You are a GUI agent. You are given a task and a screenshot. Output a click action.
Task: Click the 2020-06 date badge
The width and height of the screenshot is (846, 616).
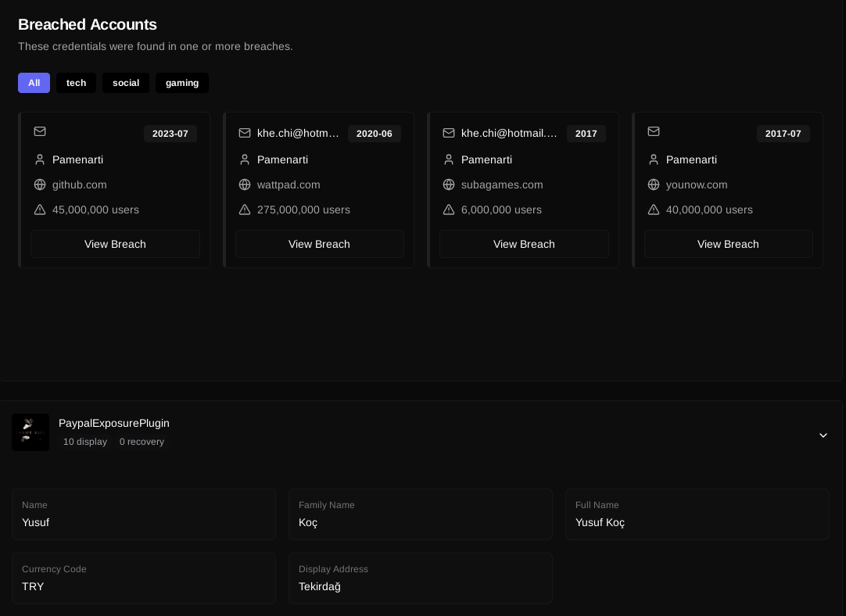pos(374,134)
